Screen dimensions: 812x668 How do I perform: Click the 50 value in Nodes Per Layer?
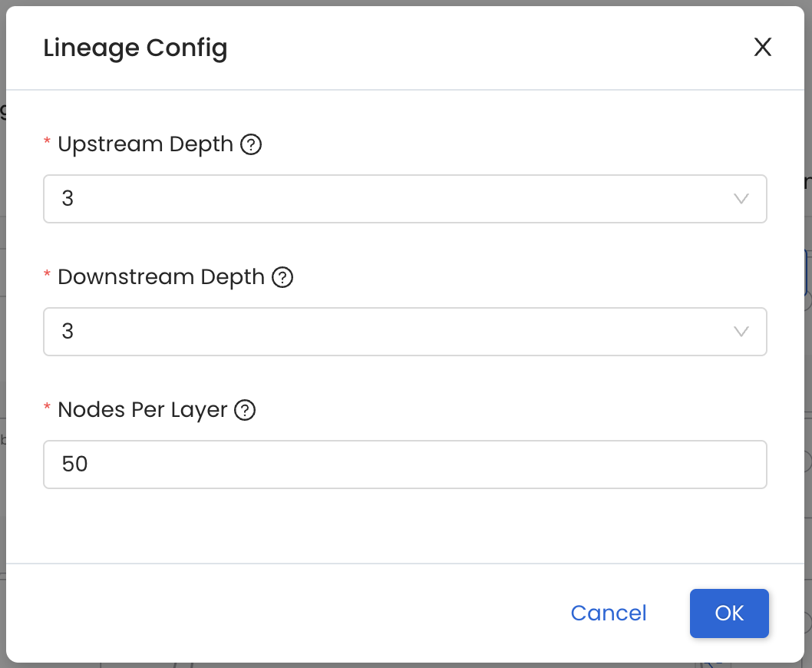click(x=75, y=464)
